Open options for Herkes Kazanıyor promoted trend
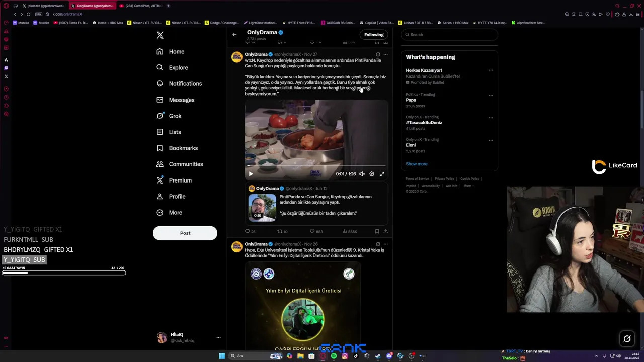This screenshot has width=644, height=362. (x=491, y=70)
